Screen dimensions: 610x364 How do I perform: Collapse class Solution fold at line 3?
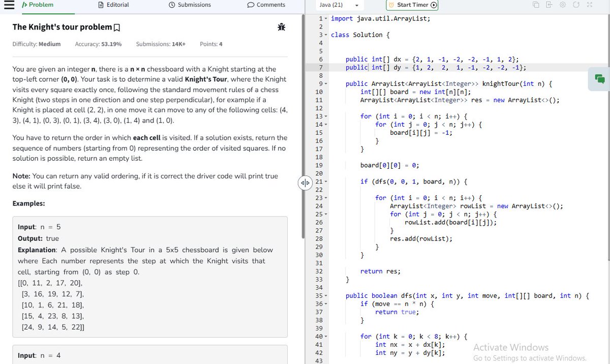pyautogui.click(x=325, y=35)
